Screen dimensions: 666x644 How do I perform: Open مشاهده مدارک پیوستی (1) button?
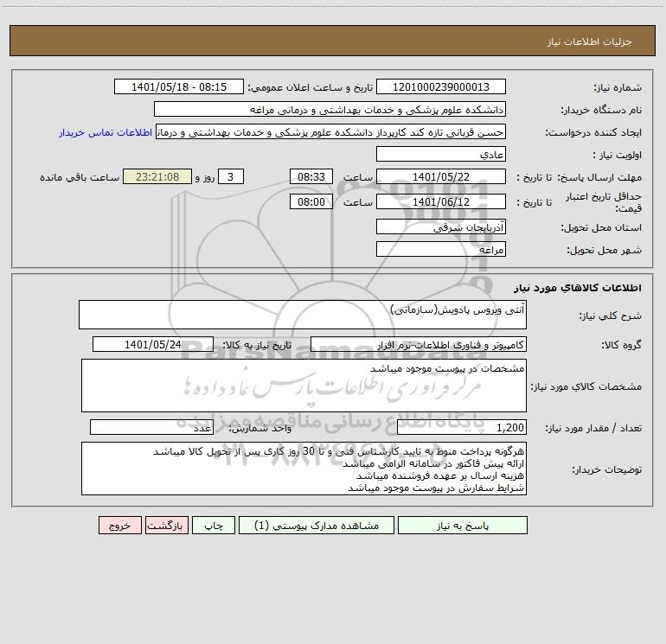(x=317, y=526)
